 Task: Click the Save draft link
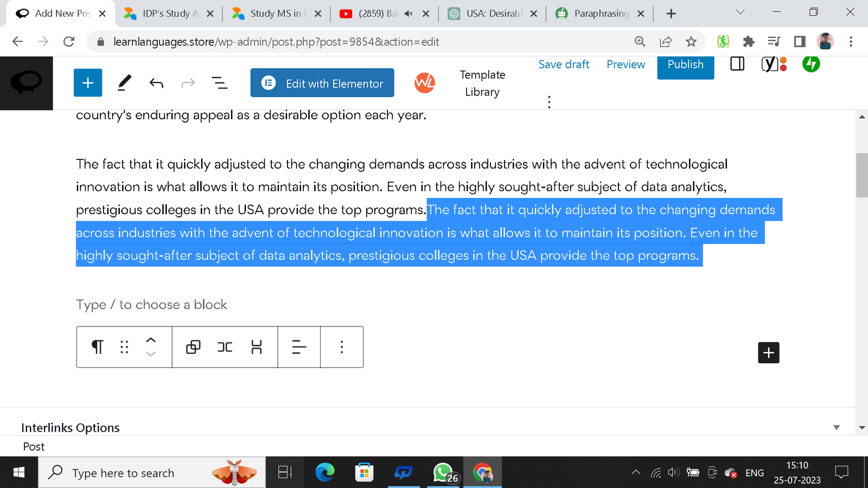tap(564, 65)
